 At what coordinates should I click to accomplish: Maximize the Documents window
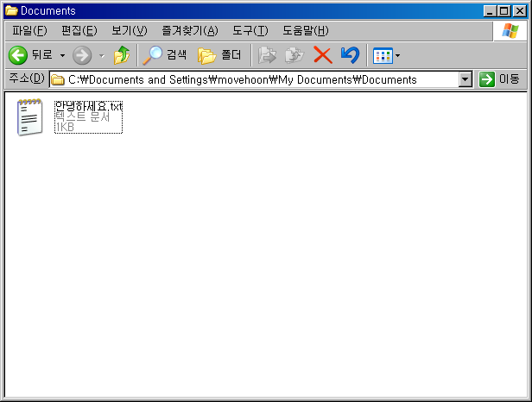point(504,11)
